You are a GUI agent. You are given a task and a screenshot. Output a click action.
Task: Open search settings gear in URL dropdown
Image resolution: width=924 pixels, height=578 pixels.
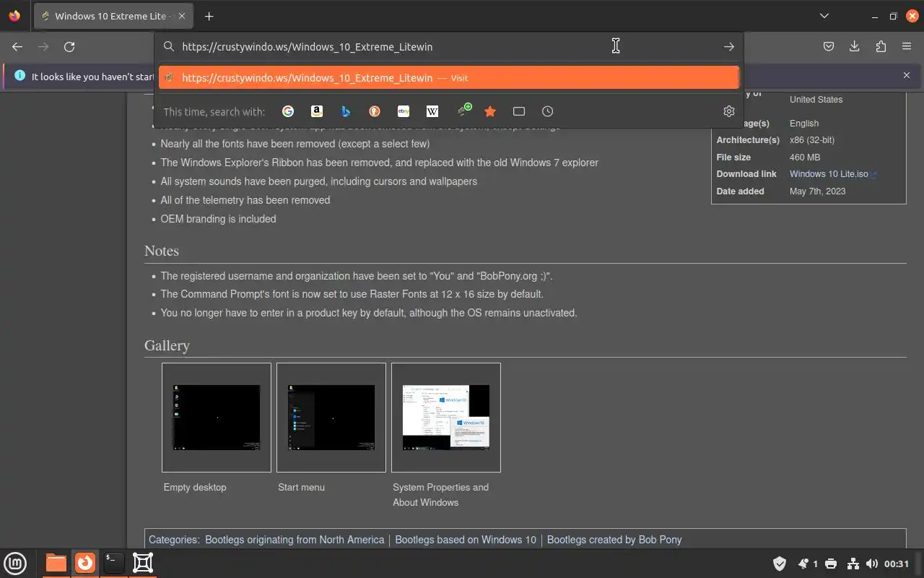729,111
